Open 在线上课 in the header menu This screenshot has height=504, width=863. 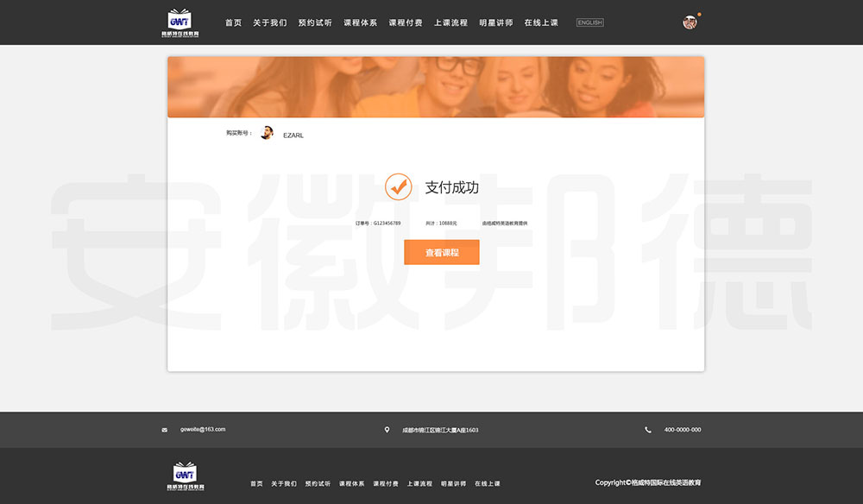click(x=541, y=22)
